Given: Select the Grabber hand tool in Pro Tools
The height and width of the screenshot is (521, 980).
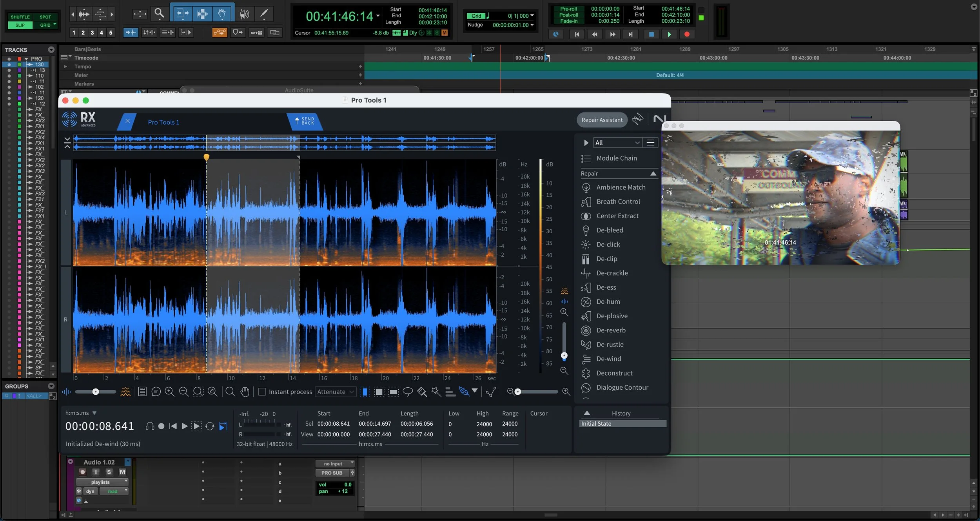Looking at the screenshot, I should [x=222, y=13].
